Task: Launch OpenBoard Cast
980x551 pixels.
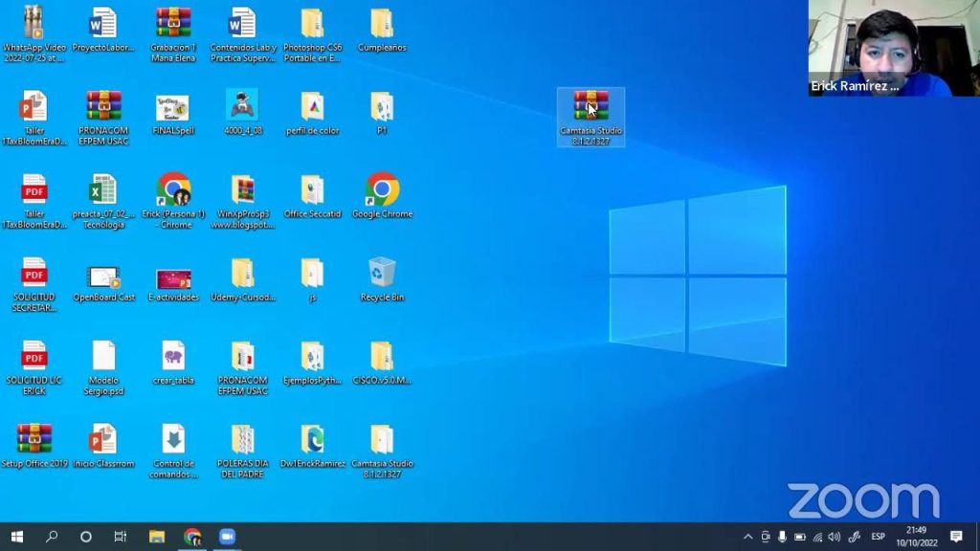Action: (x=103, y=277)
